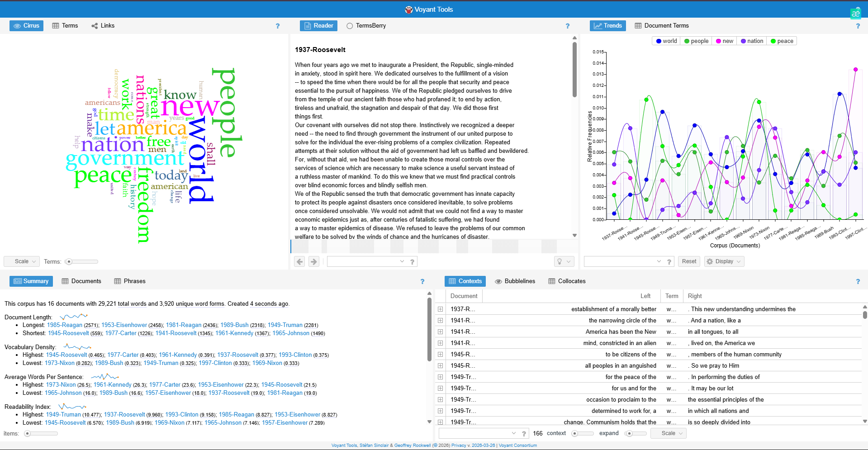Expand the first 1937-R context row
Viewport: 868px width, 450px height.
click(440, 309)
